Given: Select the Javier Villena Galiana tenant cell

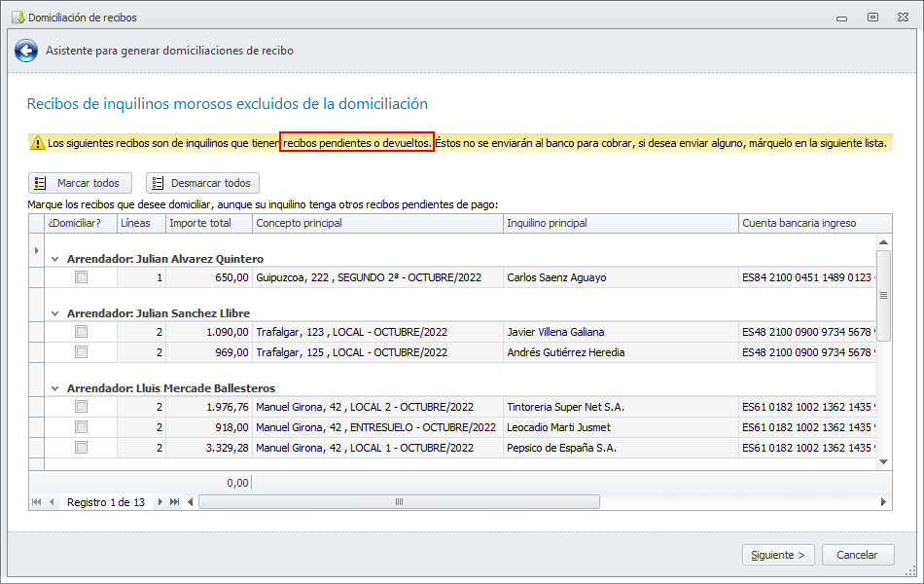Looking at the screenshot, I should pos(622,332).
